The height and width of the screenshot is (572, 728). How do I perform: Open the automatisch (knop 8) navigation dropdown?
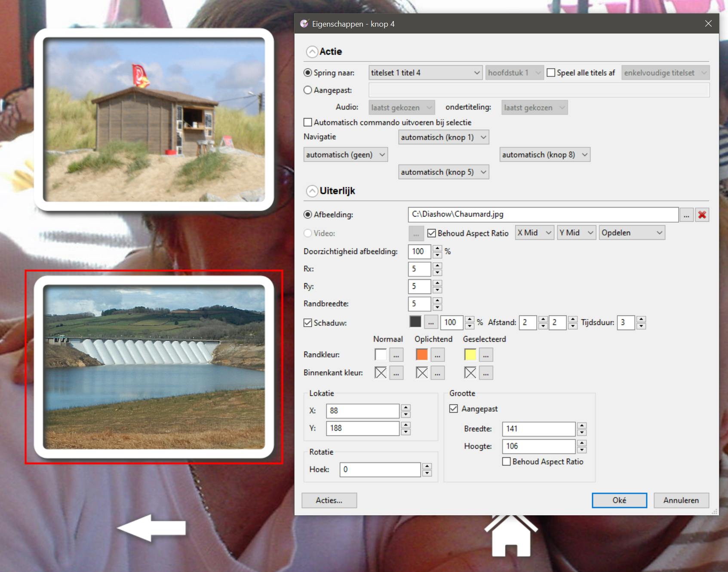(x=545, y=155)
